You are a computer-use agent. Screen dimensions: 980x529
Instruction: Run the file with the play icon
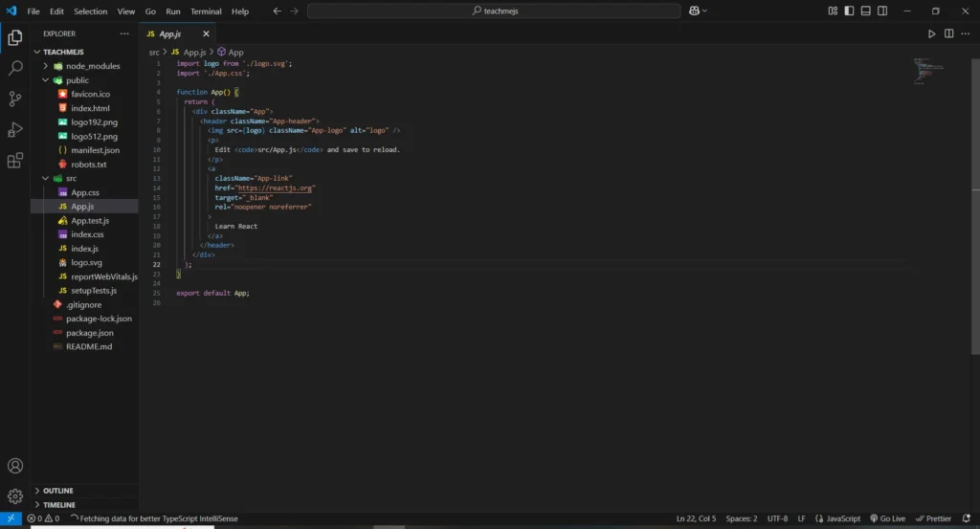tap(931, 33)
